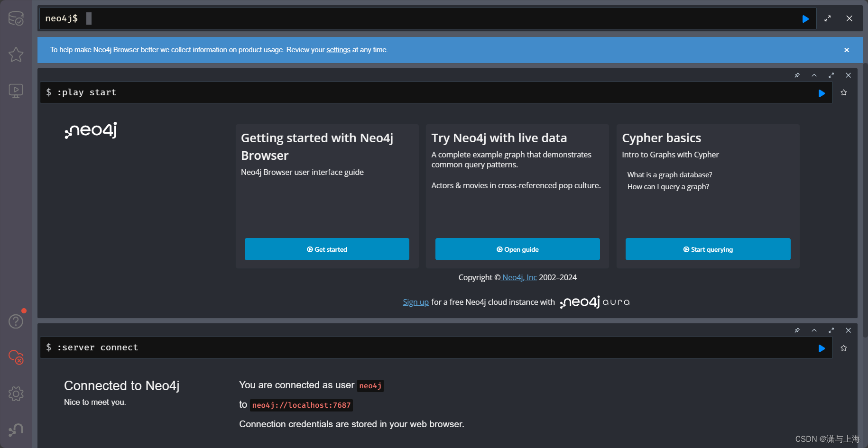Click the Get started button

coord(327,249)
